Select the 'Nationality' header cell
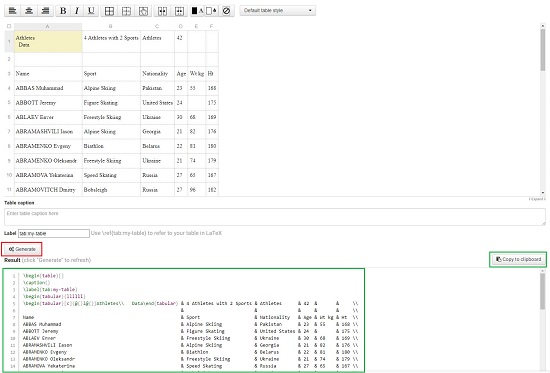This screenshot has width=550, height=373. coord(157,74)
